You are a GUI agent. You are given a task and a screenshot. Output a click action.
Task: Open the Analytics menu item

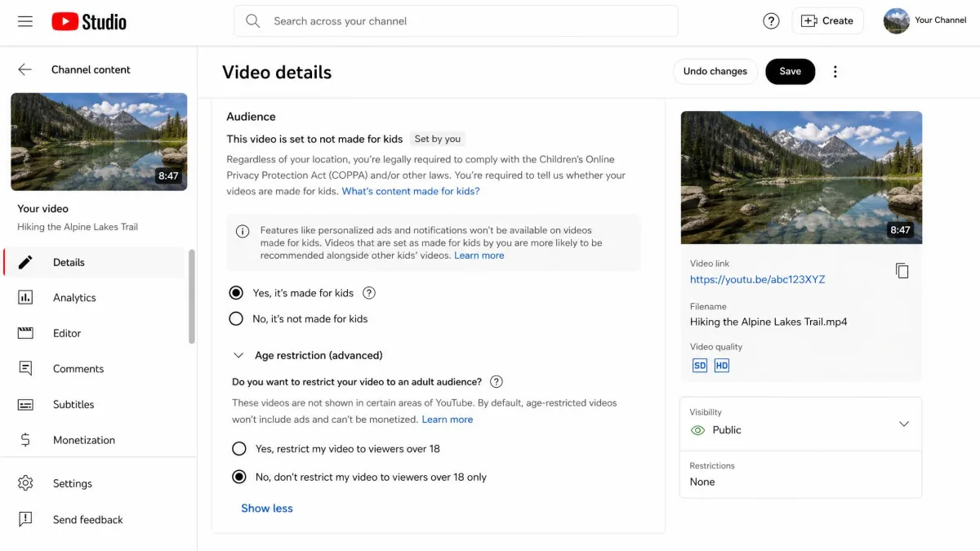coord(95,298)
